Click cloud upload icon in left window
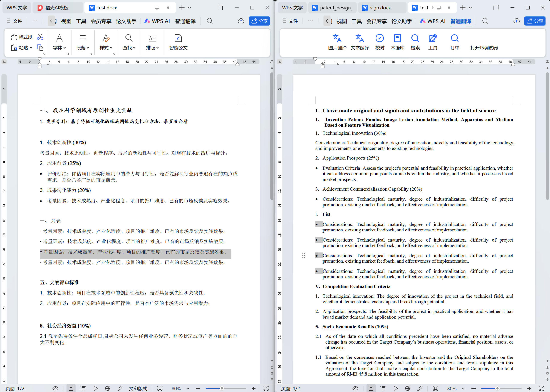This screenshot has height=392, width=550. pos(241,21)
